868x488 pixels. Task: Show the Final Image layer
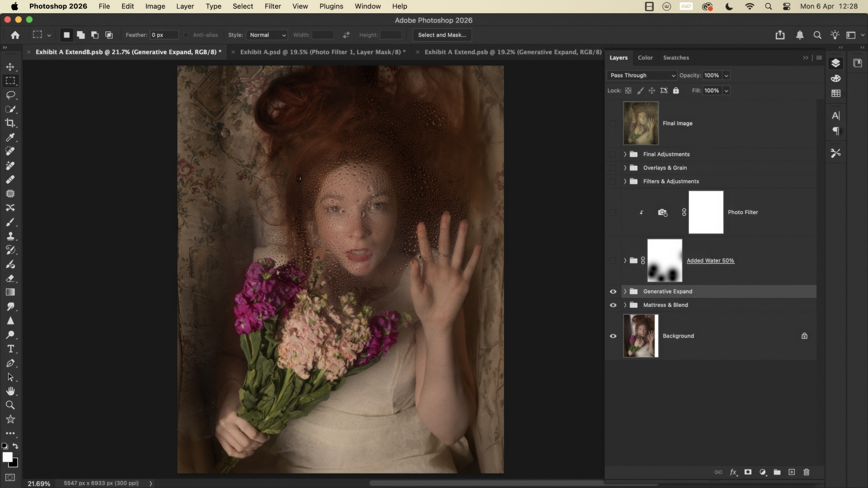(613, 123)
